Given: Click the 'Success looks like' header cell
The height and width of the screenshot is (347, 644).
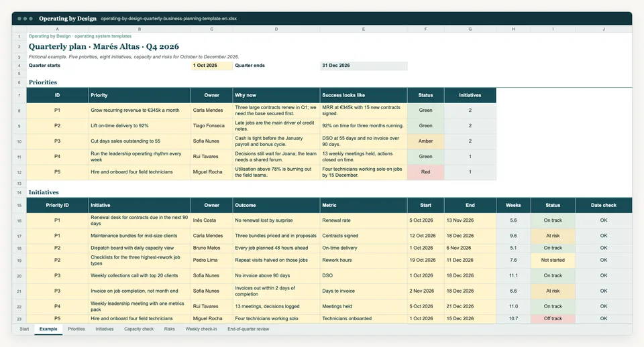Looking at the screenshot, I should 364,95.
